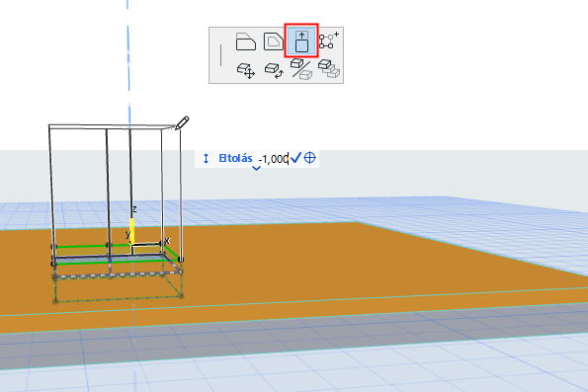Pick the Mirror element icon
The height and width of the screenshot is (392, 588).
point(301,69)
